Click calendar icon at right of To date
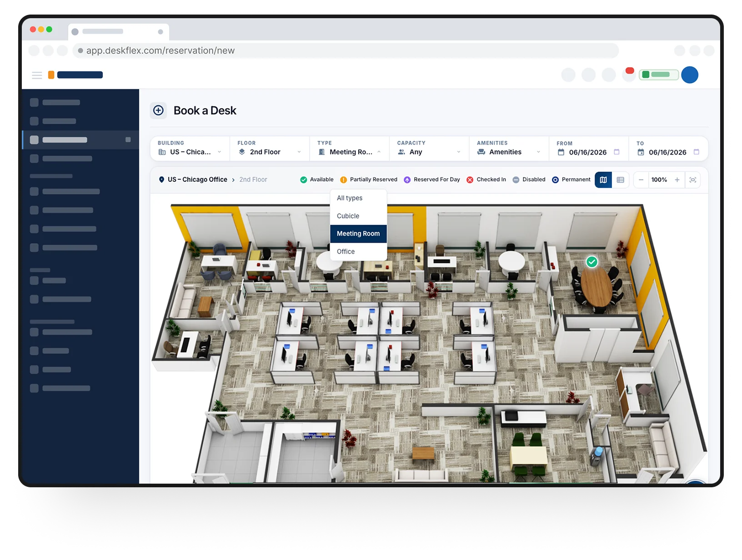Image resolution: width=742 pixels, height=560 pixels. (696, 152)
